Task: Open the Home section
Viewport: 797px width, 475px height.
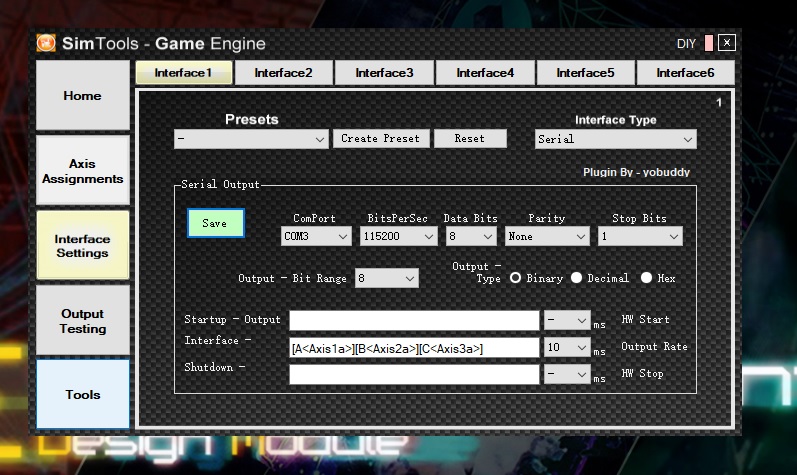Action: click(x=82, y=96)
